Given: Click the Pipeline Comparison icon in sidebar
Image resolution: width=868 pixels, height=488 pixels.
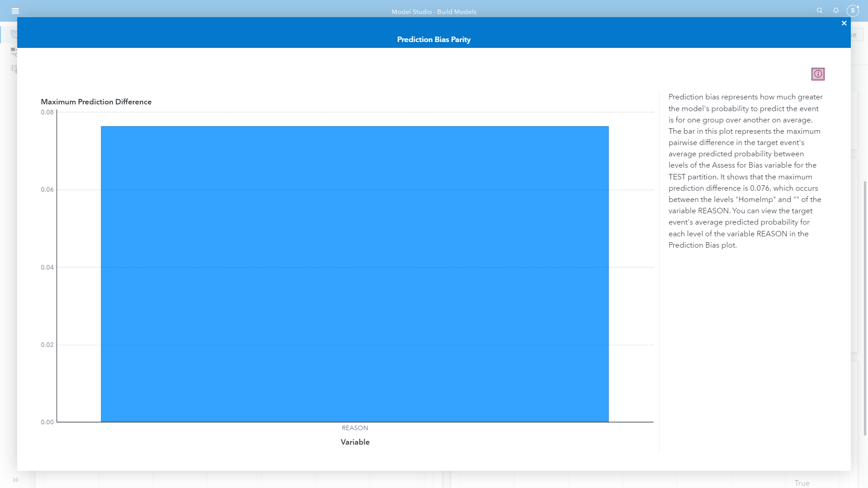Looking at the screenshot, I should click(x=14, y=69).
